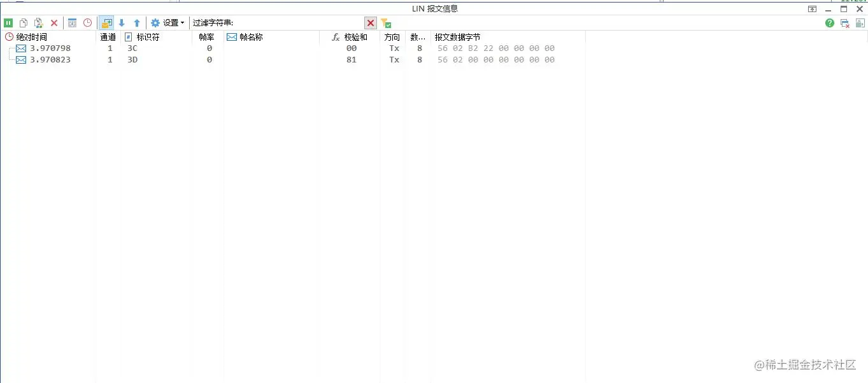This screenshot has height=383, width=868.
Task: Maximize the LIN 报文信息 window
Action: tap(844, 9)
